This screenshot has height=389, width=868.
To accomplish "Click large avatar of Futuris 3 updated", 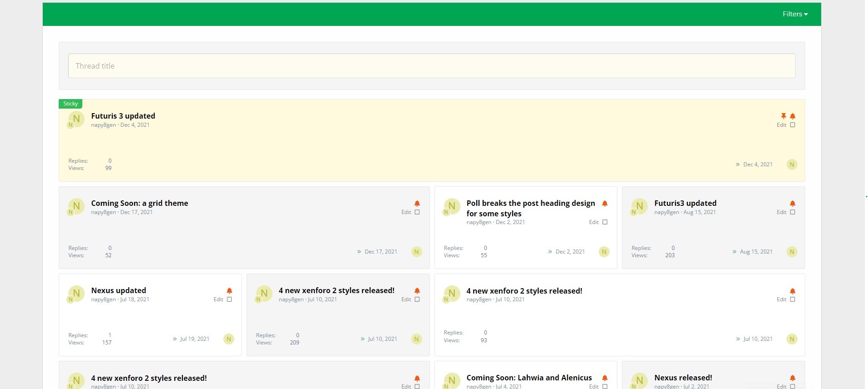I will tap(76, 119).
